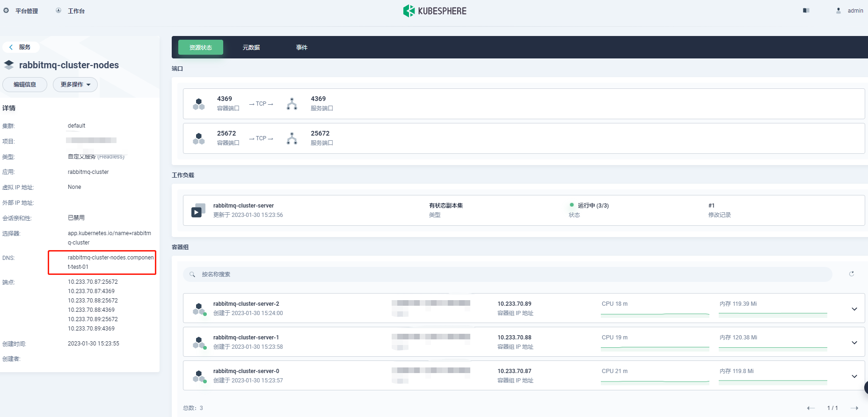Click the workbench icon in header
Image resolution: width=868 pixels, height=417 pixels.
coord(58,10)
